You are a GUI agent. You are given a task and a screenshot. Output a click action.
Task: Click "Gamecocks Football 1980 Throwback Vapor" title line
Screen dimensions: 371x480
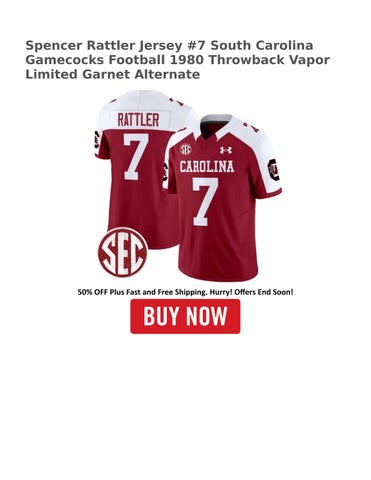point(178,60)
